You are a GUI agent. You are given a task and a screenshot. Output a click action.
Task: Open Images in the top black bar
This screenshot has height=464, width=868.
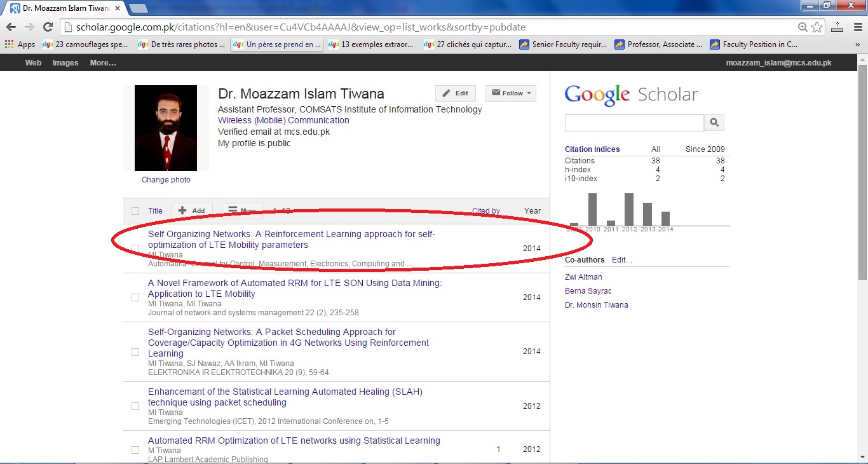[65, 63]
